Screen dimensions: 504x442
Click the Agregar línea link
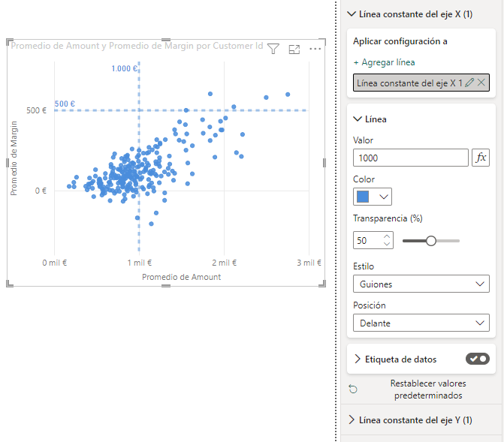tap(384, 62)
